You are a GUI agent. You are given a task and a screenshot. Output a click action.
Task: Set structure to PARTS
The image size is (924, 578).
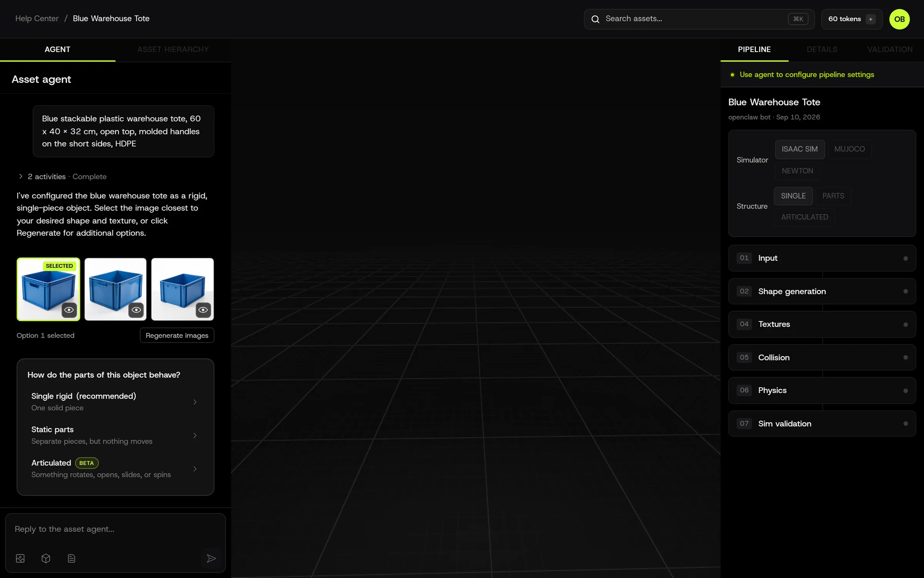(x=833, y=196)
